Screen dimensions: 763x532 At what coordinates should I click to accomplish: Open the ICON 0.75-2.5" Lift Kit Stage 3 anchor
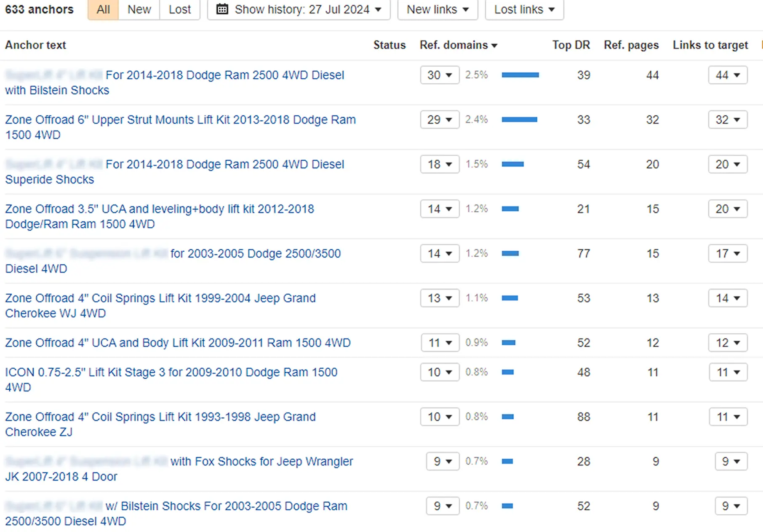[171, 380]
